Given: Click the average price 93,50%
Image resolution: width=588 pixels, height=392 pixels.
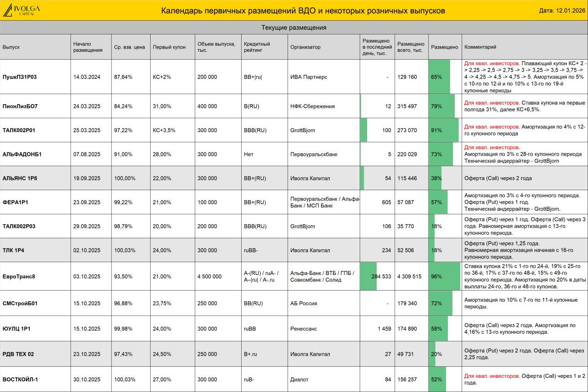Looking at the screenshot, I should 123,276.
